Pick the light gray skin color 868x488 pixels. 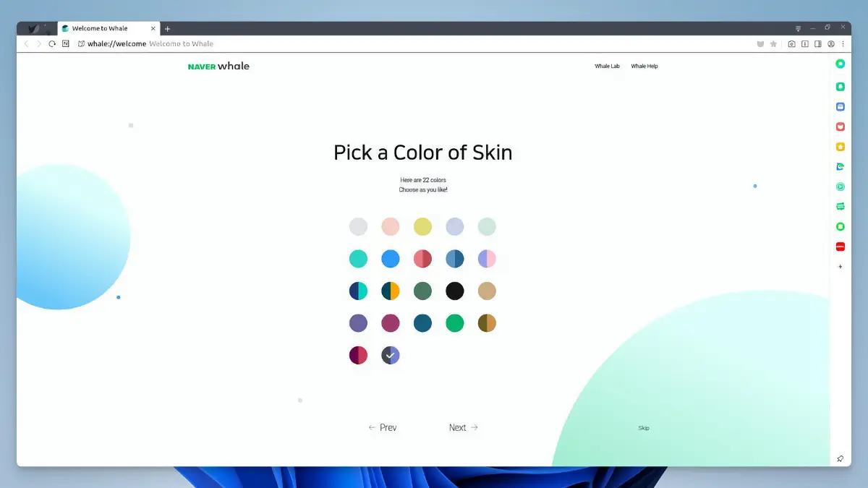coord(358,226)
